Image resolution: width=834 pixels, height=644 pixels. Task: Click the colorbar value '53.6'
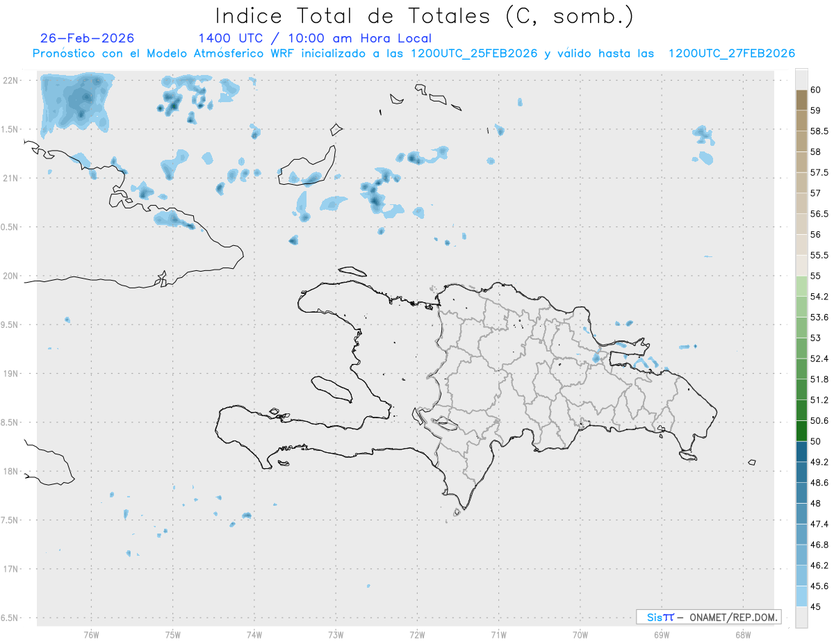(819, 317)
